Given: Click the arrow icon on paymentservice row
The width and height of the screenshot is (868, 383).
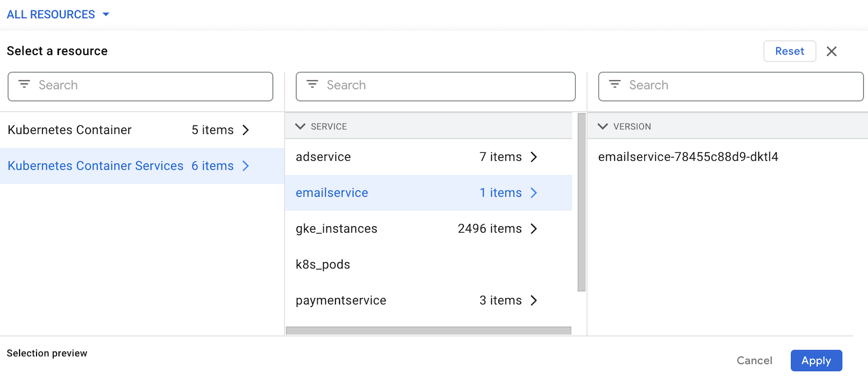Looking at the screenshot, I should pos(534,301).
